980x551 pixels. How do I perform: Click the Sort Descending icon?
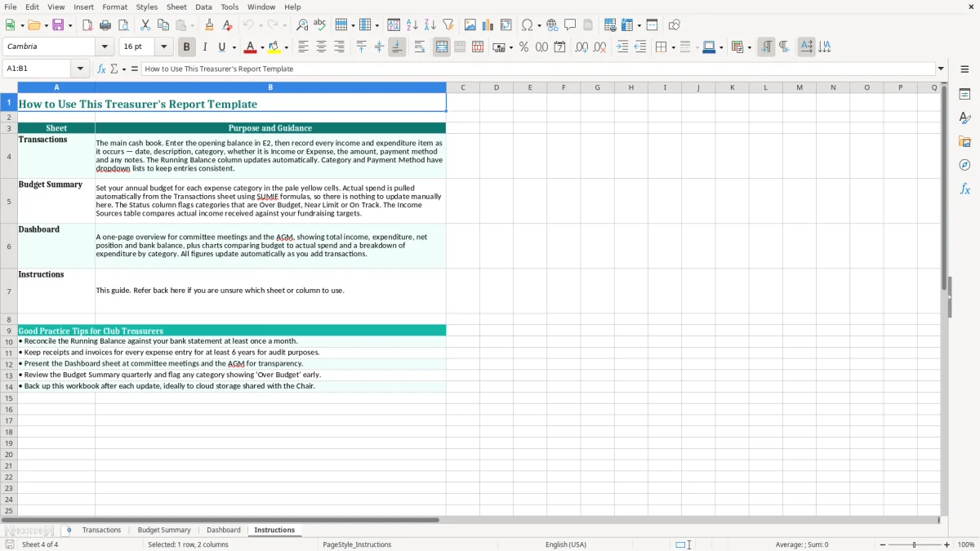(x=430, y=25)
